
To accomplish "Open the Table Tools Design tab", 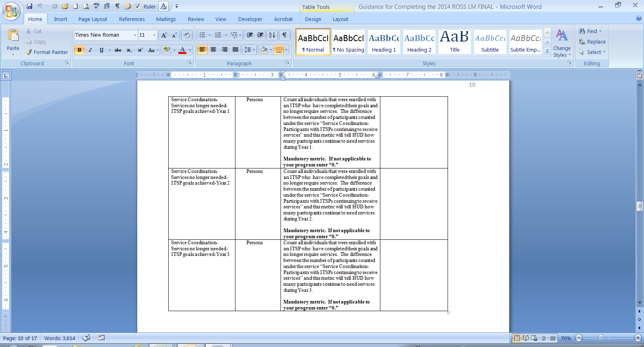I will (x=313, y=19).
